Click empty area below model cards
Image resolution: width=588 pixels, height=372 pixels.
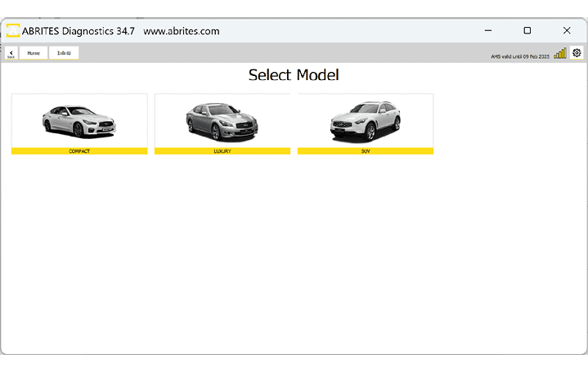click(x=294, y=253)
